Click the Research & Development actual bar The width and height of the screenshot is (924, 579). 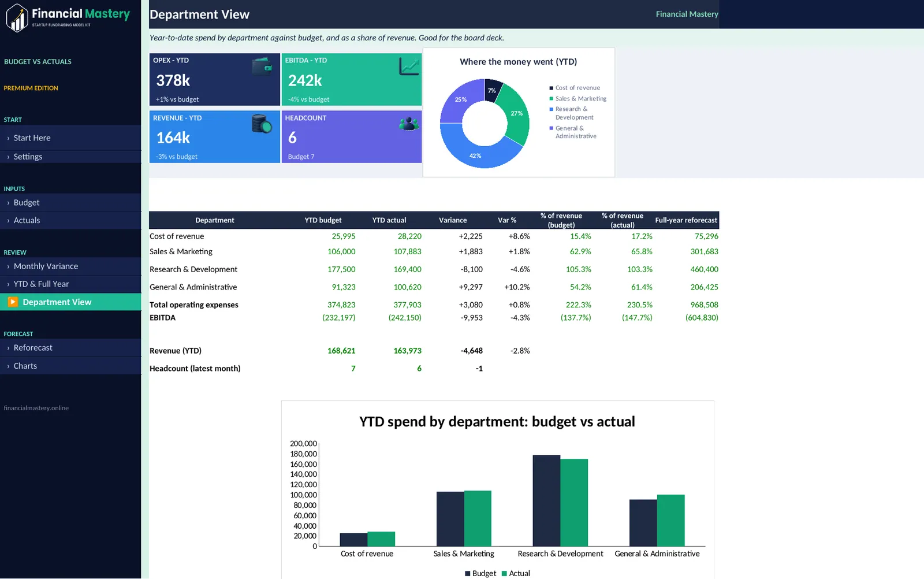(x=574, y=502)
